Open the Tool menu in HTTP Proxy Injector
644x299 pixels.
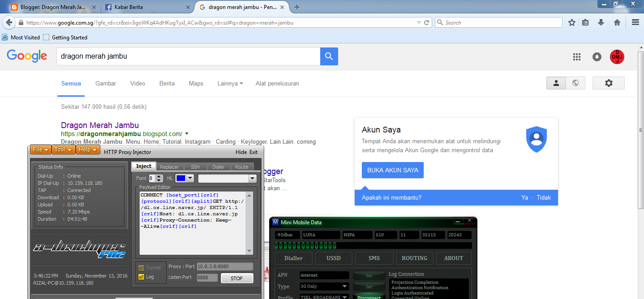pyautogui.click(x=63, y=149)
